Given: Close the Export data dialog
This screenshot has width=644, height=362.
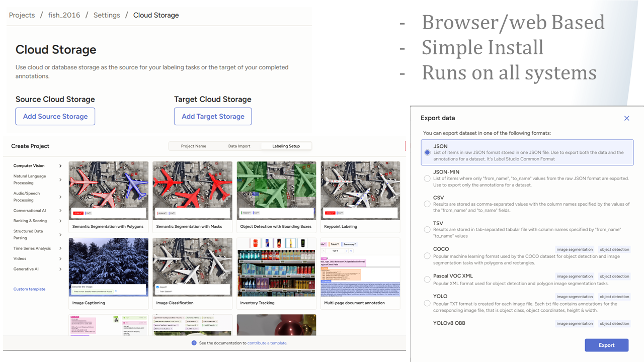Looking at the screenshot, I should coord(626,118).
